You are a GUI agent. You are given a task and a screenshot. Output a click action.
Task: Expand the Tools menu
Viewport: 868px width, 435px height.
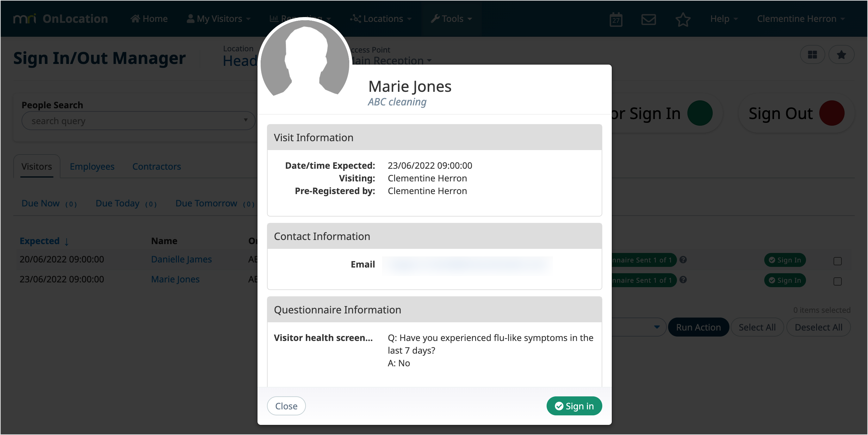[451, 19]
